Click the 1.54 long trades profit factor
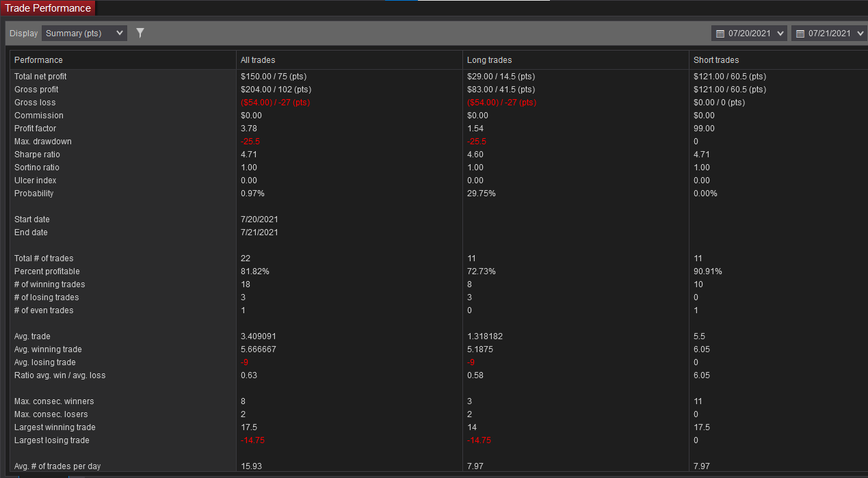 click(475, 129)
